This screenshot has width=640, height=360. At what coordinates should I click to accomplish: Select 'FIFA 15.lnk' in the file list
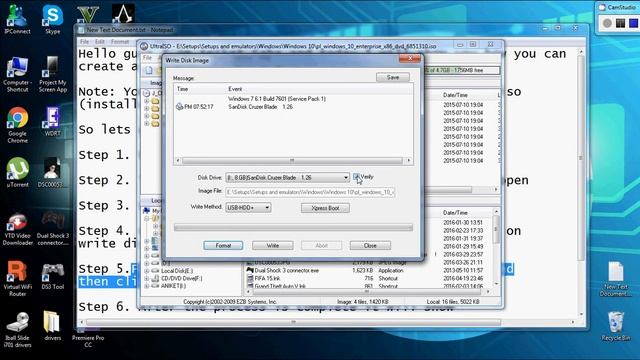(267, 278)
